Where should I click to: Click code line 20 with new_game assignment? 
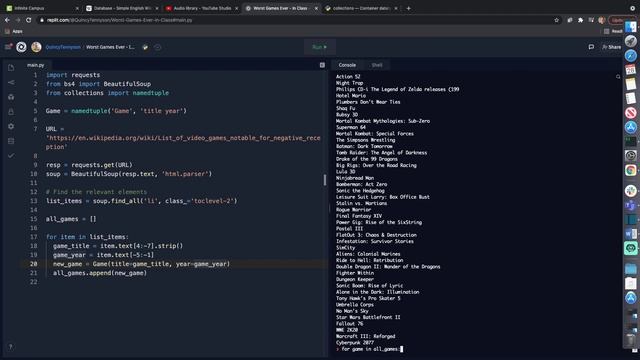point(141,264)
